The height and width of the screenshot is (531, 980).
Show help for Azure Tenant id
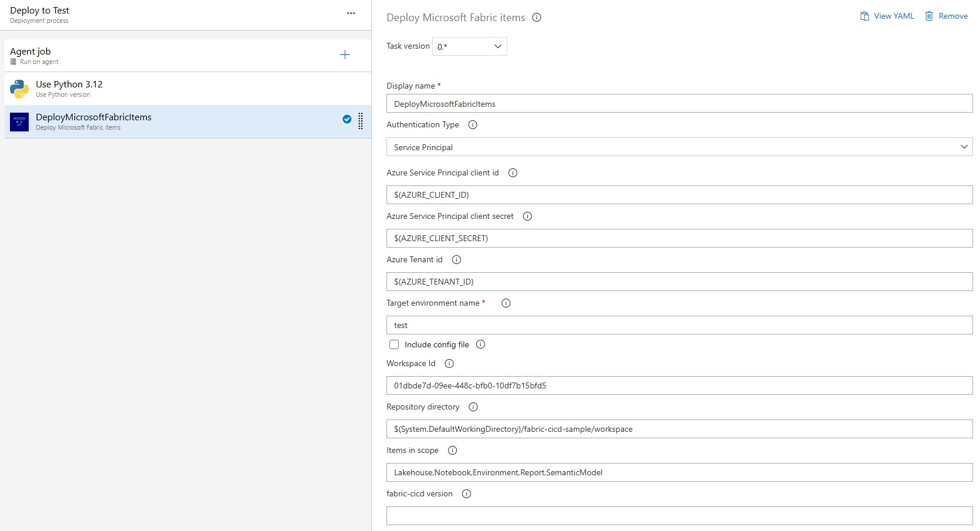pos(456,259)
